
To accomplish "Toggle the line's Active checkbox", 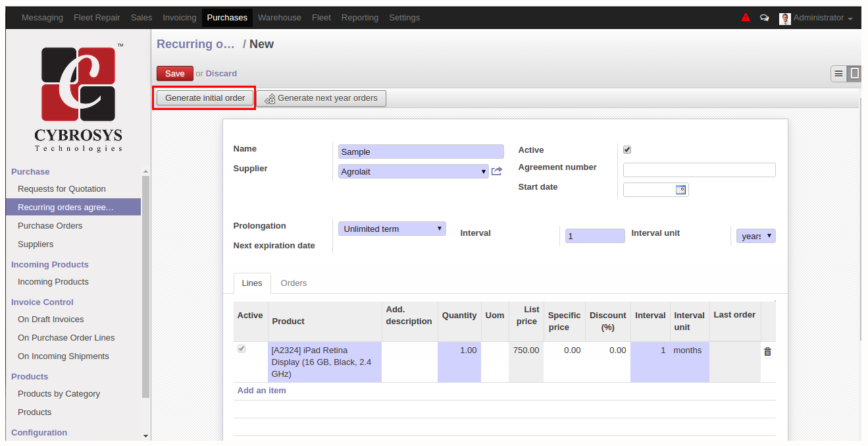I will [242, 349].
